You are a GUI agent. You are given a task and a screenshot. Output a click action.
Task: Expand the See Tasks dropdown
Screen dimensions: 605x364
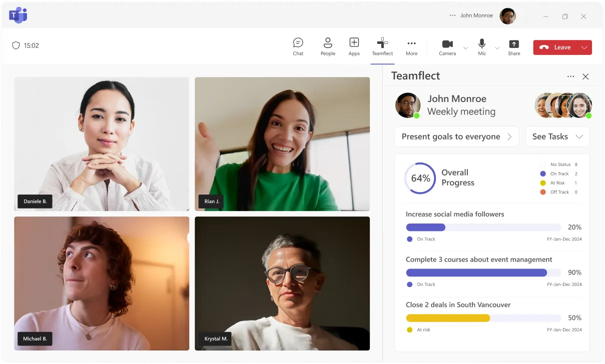tap(557, 136)
